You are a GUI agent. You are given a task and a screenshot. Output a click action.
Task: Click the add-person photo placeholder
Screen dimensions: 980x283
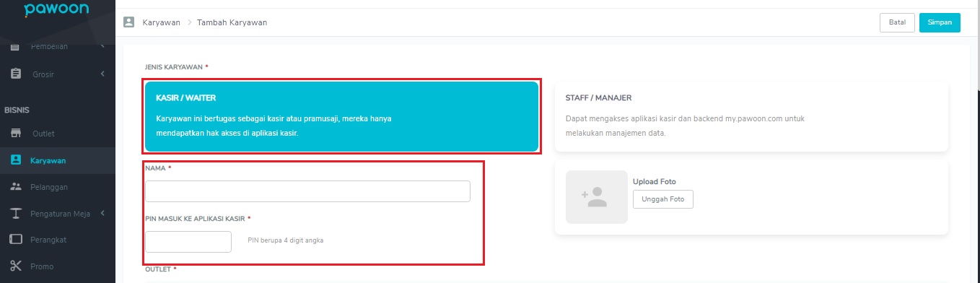click(x=597, y=197)
